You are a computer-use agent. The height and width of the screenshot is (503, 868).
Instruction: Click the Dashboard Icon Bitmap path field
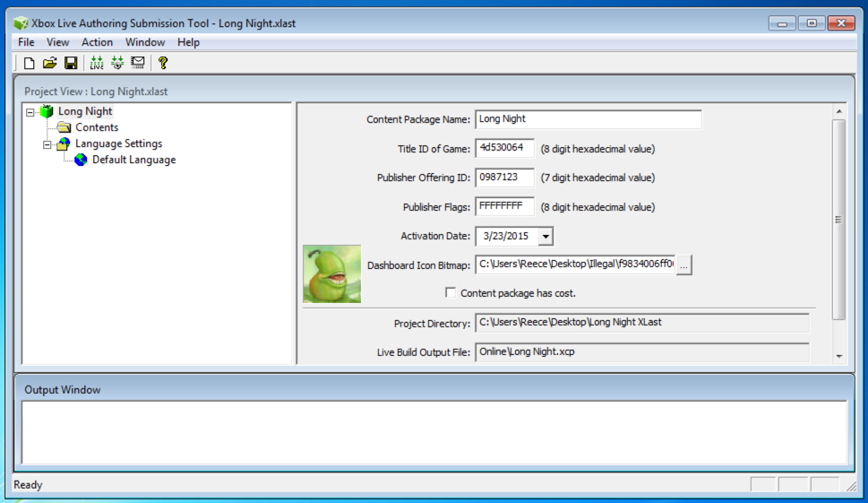point(575,265)
